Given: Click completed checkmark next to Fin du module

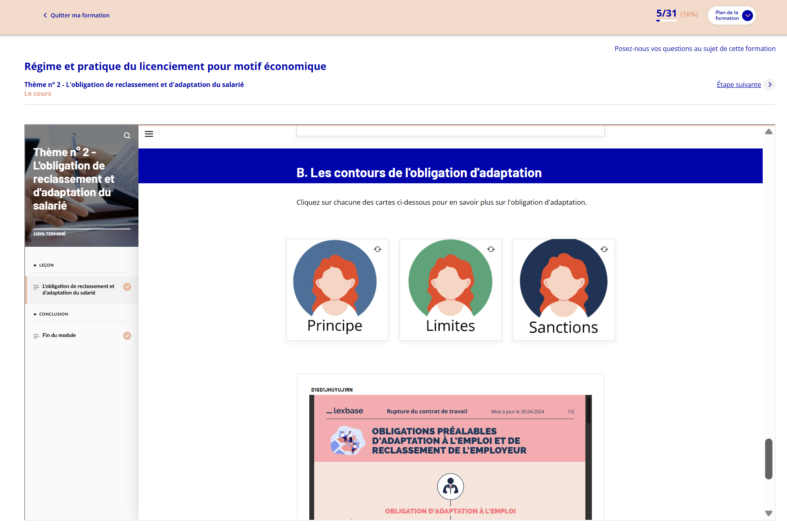Looking at the screenshot, I should point(127,336).
